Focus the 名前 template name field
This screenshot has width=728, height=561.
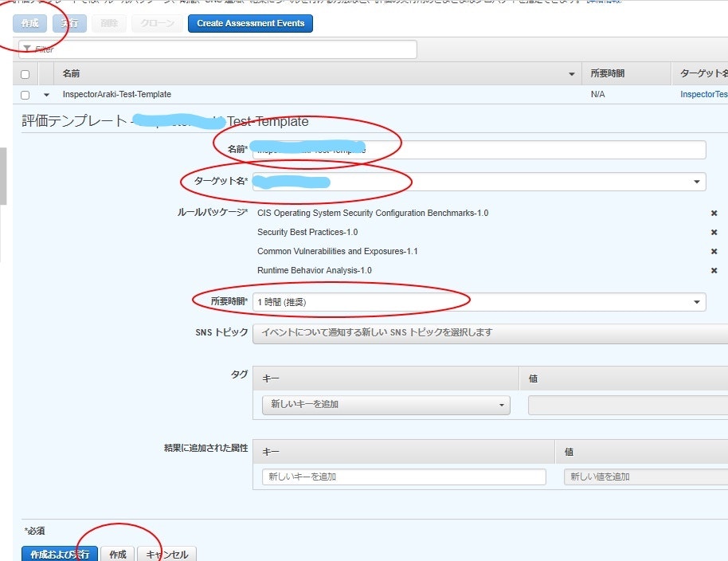479,150
